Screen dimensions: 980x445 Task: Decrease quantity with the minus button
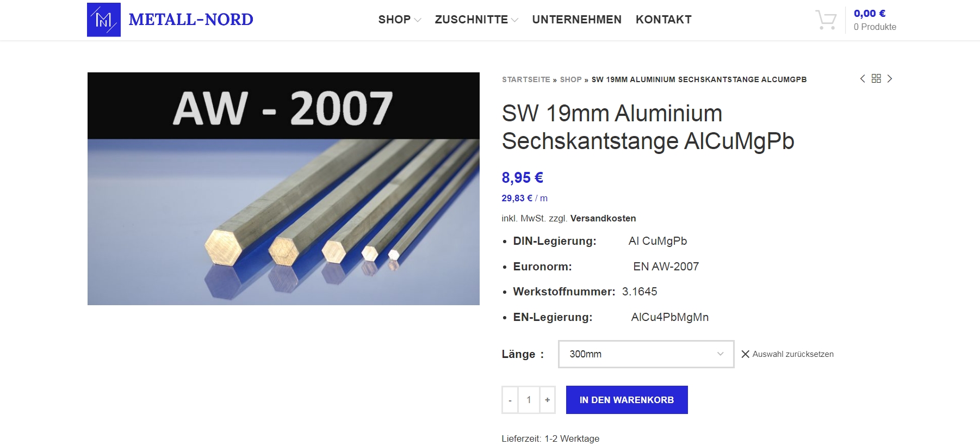(510, 400)
